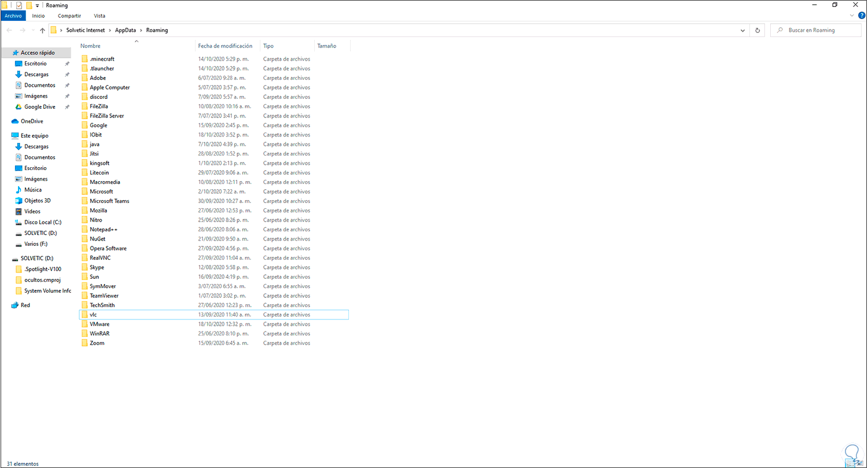The image size is (868, 468).
Task: Select the ocultos.cmproj folder in sidebar
Action: (x=43, y=280)
